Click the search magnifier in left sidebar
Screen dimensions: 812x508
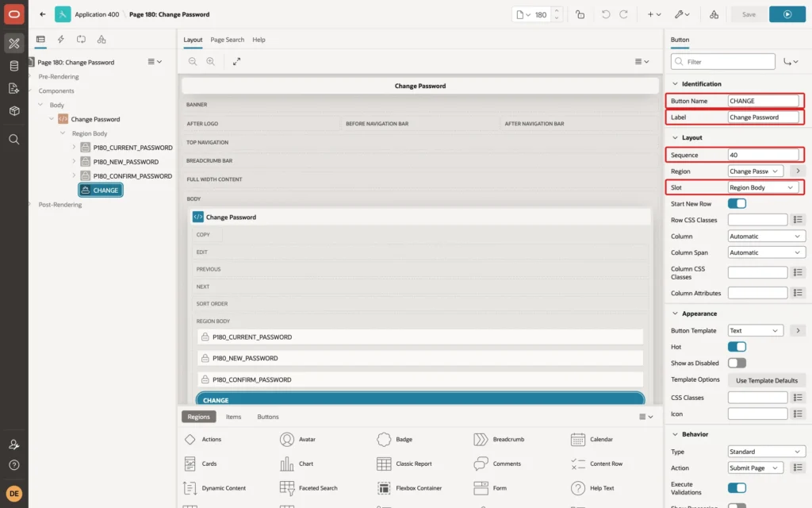[x=14, y=139]
